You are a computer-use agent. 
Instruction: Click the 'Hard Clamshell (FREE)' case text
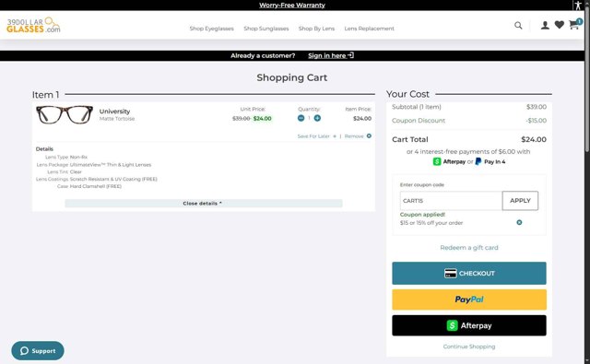tap(96, 186)
